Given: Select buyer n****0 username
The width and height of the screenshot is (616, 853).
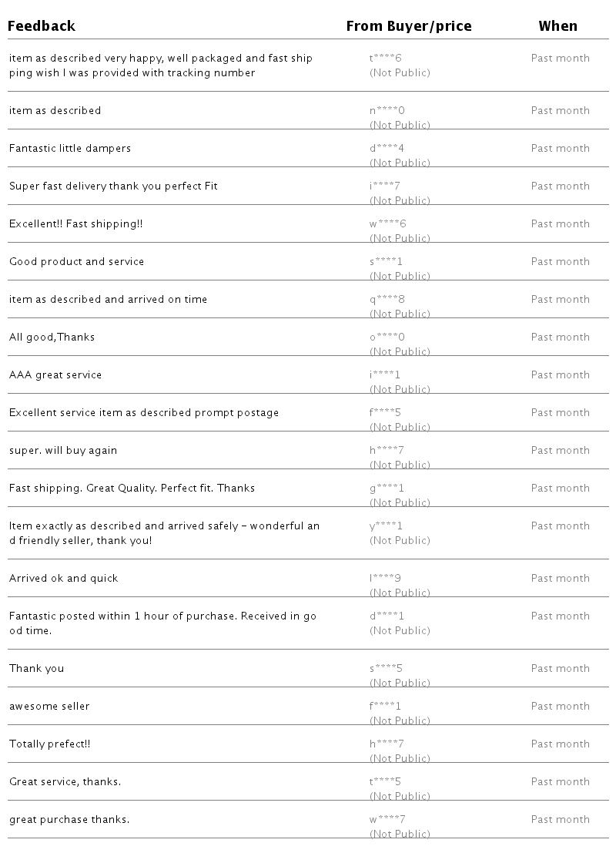Looking at the screenshot, I should 387,111.
